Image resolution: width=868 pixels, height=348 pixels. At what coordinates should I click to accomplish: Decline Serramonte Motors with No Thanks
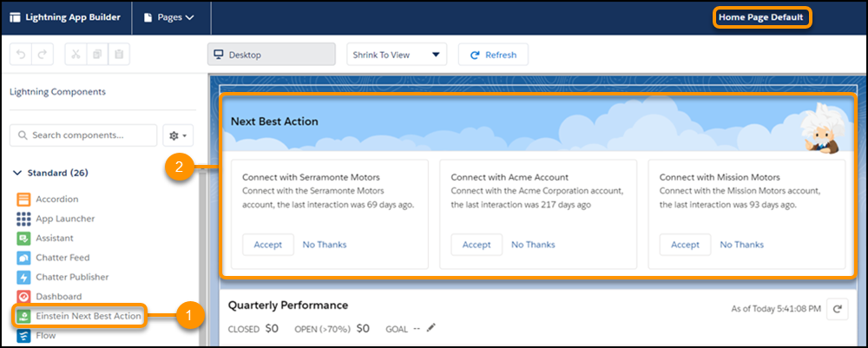(325, 245)
